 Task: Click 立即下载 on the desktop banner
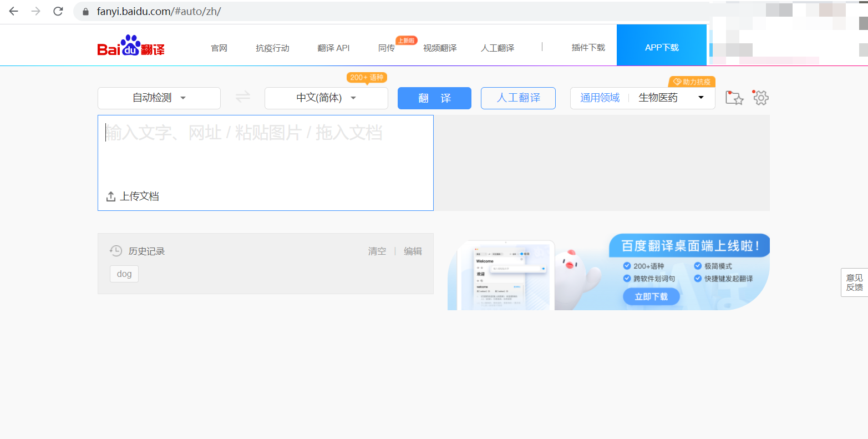pos(651,297)
